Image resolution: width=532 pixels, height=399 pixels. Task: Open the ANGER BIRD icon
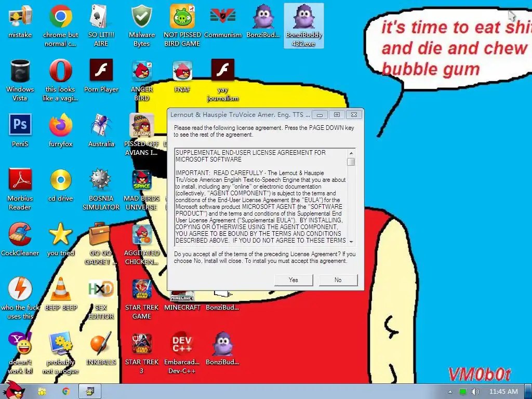pos(141,80)
